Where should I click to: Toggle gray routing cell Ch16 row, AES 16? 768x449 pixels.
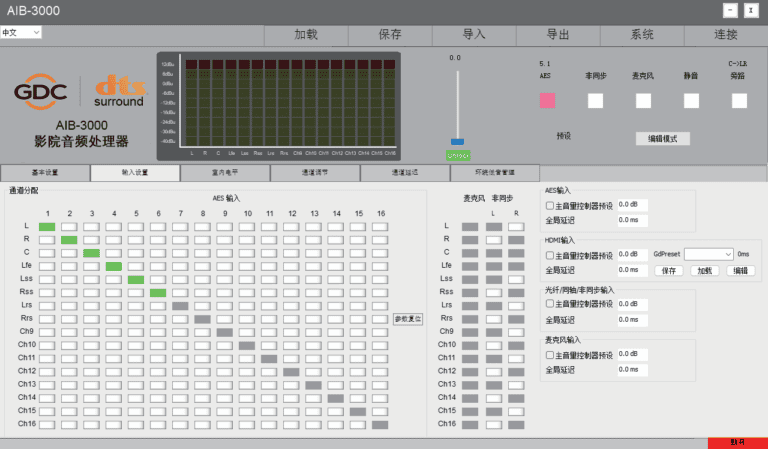pos(380,425)
